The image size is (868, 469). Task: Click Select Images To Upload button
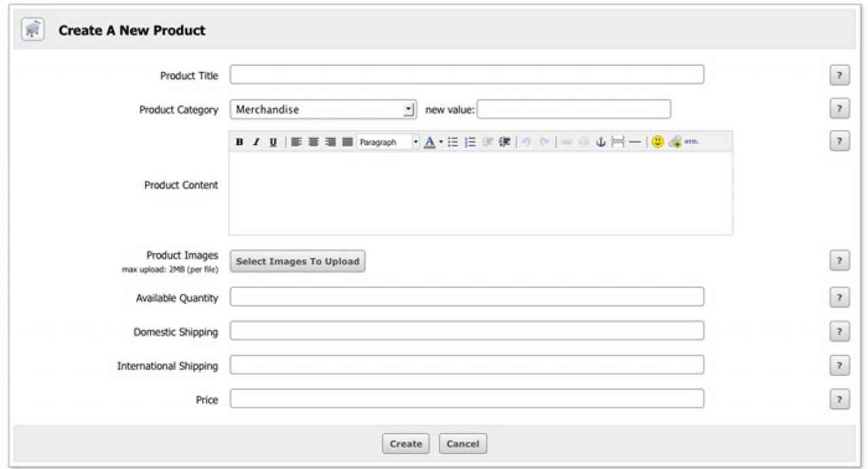click(x=298, y=261)
